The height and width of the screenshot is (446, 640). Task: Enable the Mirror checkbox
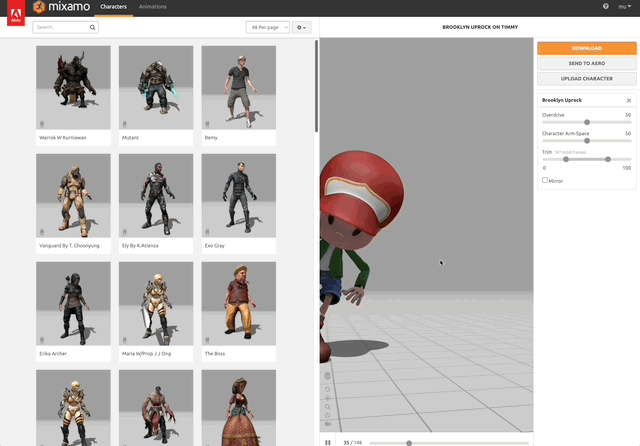(545, 180)
